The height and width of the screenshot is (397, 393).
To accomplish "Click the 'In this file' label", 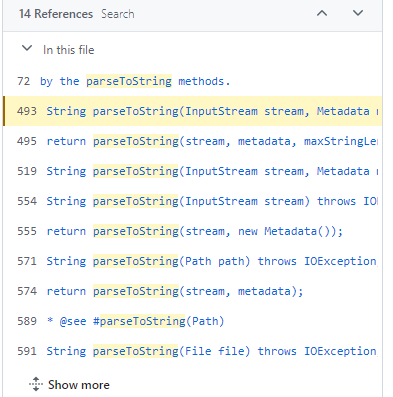I will [69, 50].
